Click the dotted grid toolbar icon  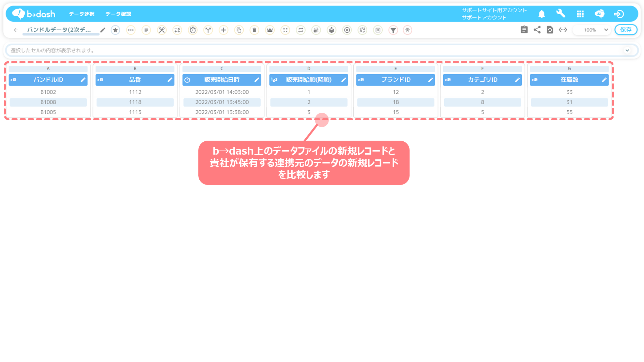tap(408, 30)
